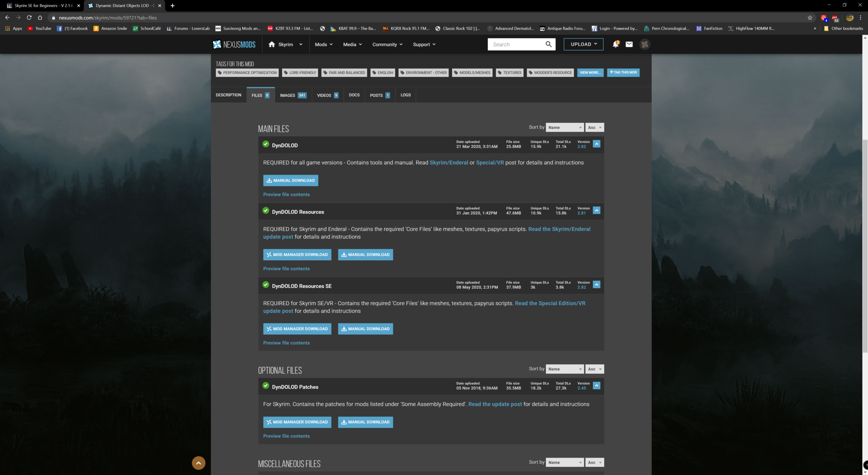Open the YouTube bookmark
Viewport: 868px width, 475px height.
coord(39,28)
